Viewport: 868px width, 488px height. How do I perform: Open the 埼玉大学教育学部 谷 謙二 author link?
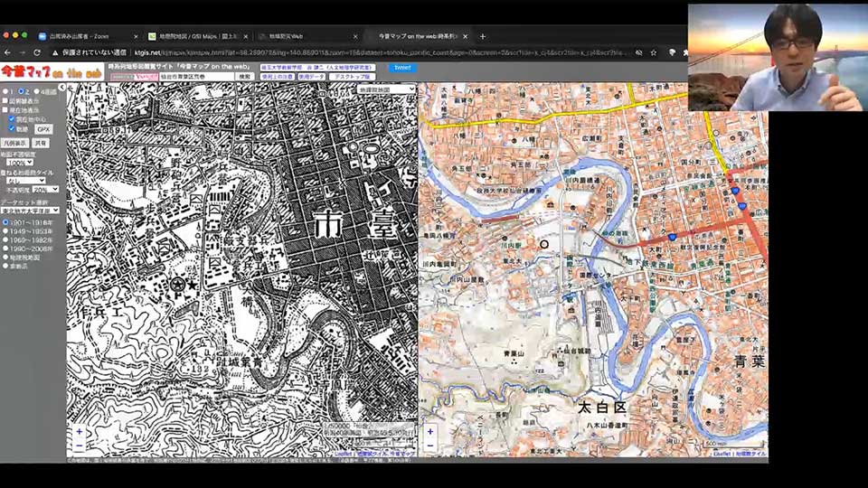tap(317, 68)
